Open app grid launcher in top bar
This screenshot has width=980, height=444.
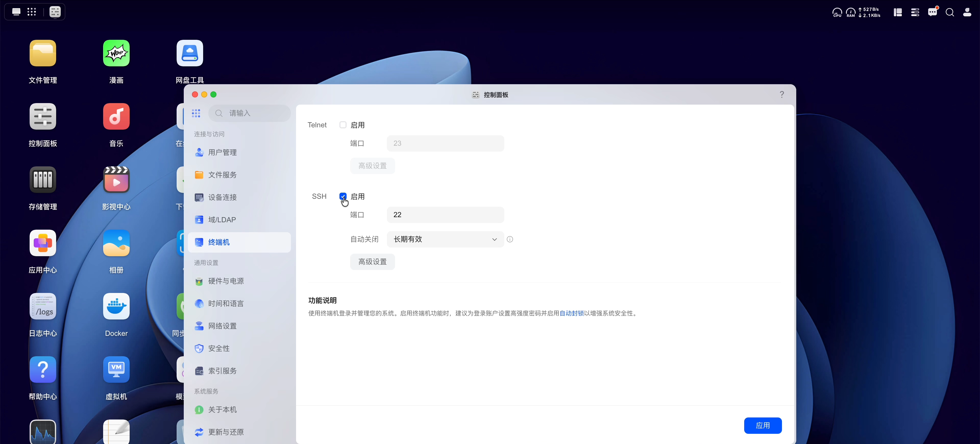coord(32,12)
